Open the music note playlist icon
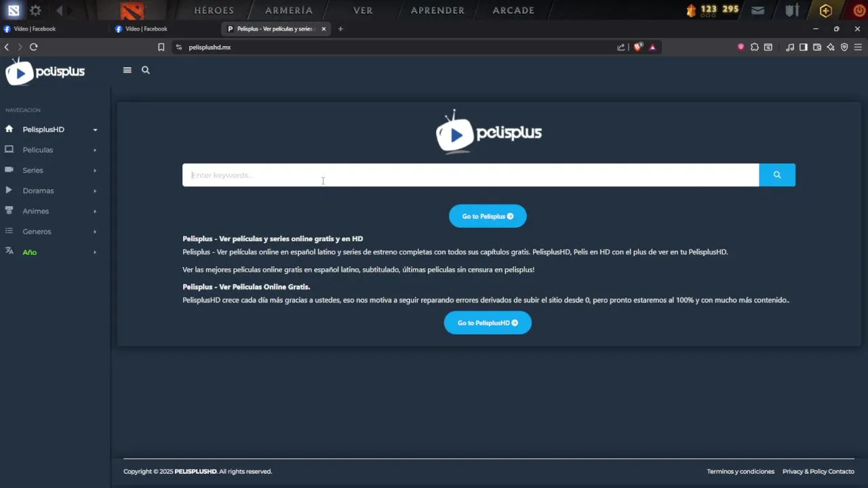This screenshot has height=488, width=868. 790,47
